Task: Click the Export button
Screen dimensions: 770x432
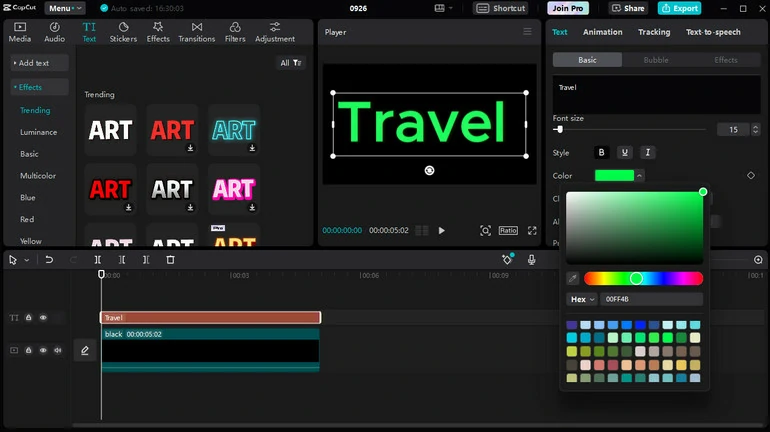Action: click(x=680, y=8)
